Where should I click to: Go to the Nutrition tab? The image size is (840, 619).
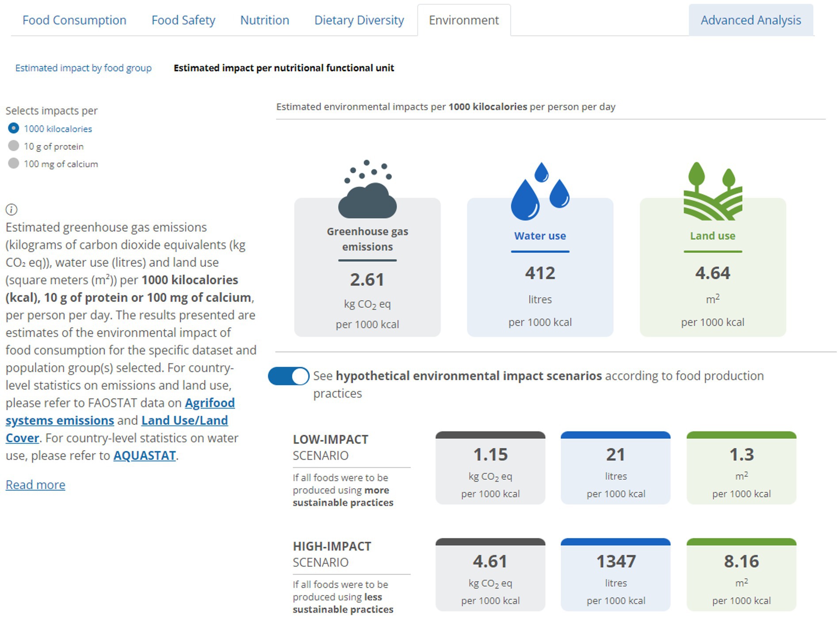click(264, 20)
